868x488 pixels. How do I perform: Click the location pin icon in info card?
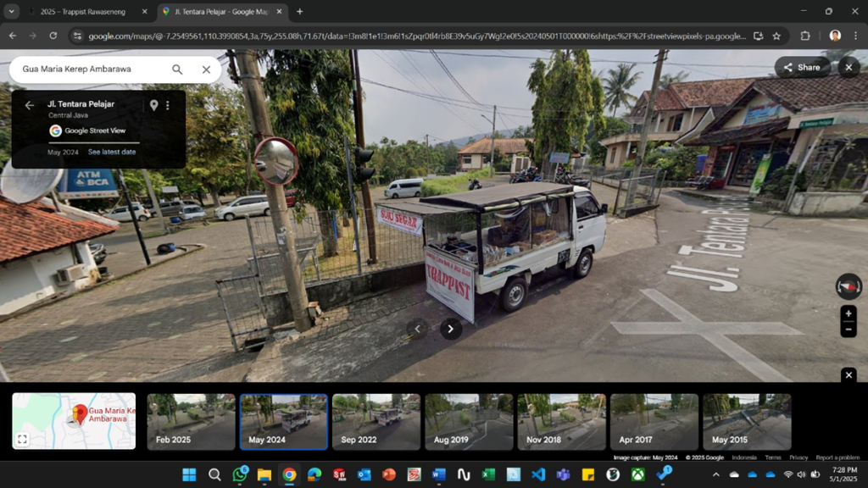tap(153, 105)
